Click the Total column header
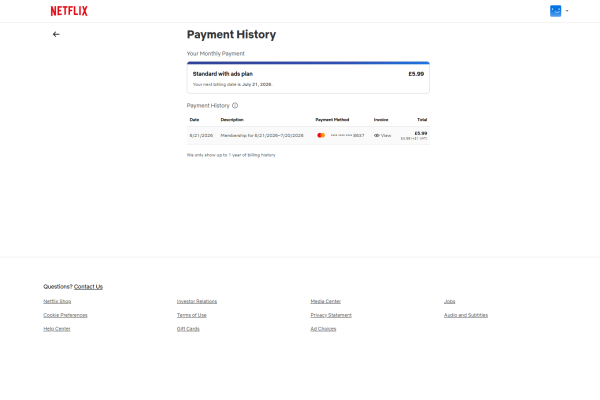This screenshot has width=600, height=400. (x=422, y=120)
